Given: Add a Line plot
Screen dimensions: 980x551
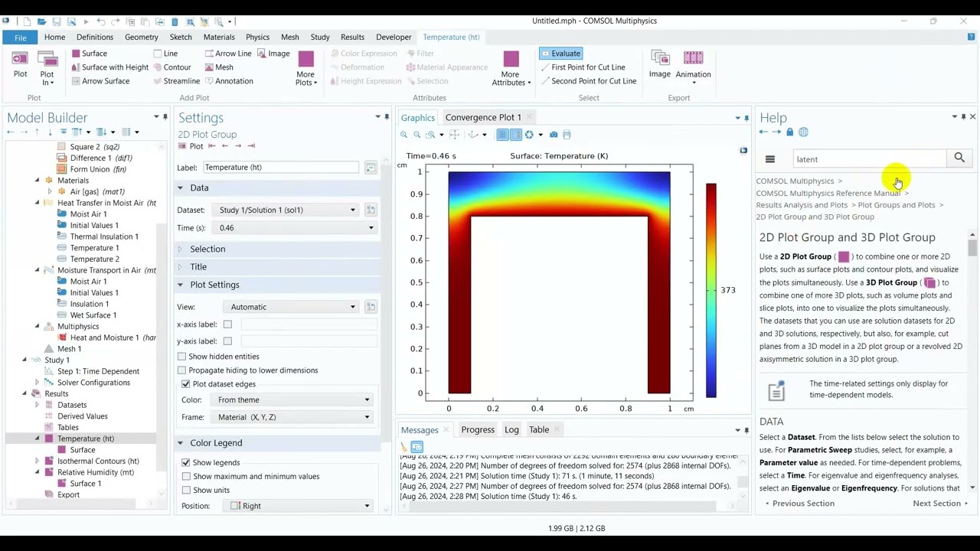Looking at the screenshot, I should click(165, 54).
